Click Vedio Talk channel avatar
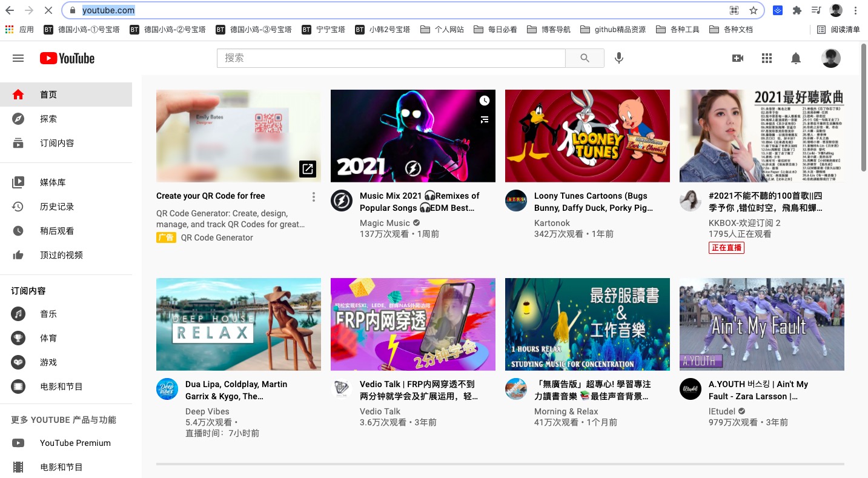868x478 pixels. click(x=342, y=389)
